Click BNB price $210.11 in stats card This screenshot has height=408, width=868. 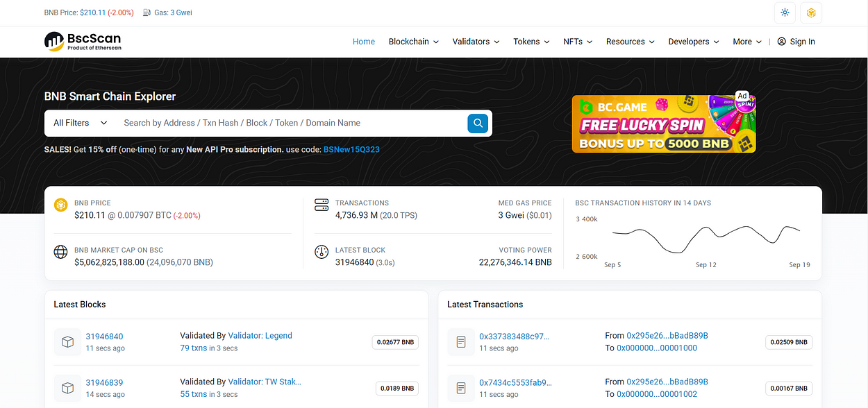click(x=88, y=215)
